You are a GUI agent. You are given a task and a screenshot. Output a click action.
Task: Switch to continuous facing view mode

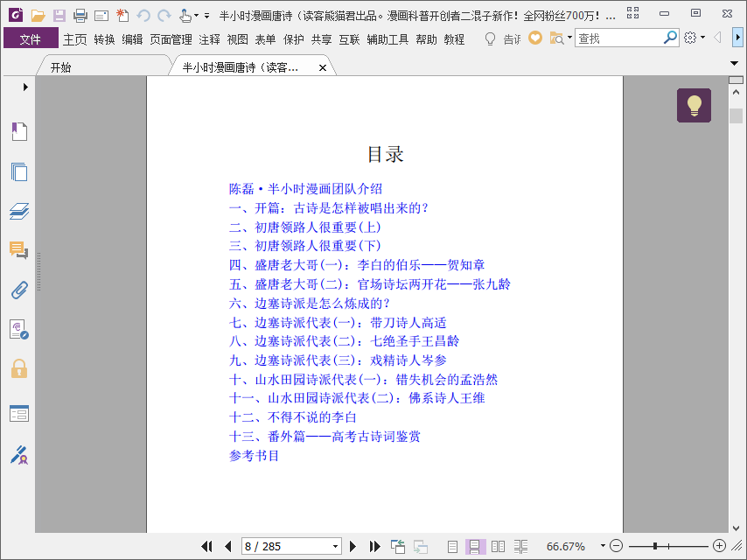[x=520, y=547]
